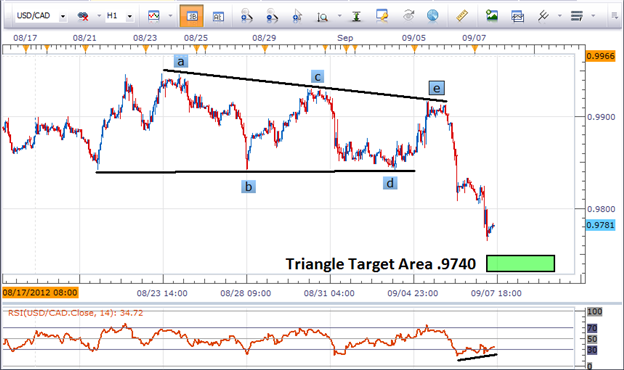Select the yellow ruler measure tool
This screenshot has width=624, height=370.
point(462,16)
